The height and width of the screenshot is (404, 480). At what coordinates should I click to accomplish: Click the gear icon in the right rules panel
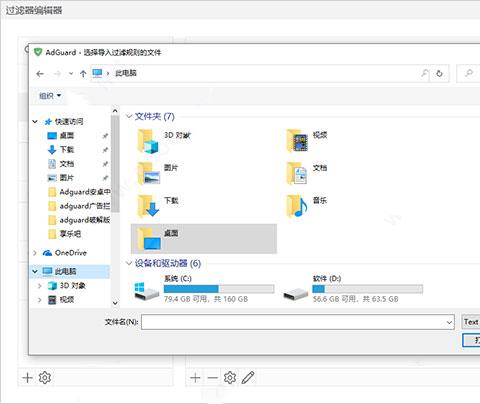(230, 378)
